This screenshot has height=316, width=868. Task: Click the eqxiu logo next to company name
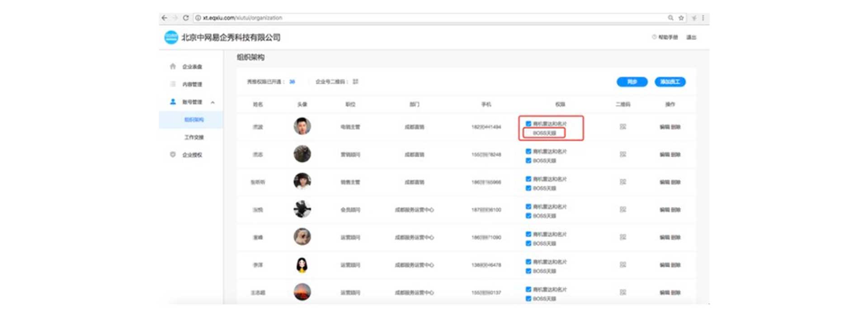pyautogui.click(x=171, y=38)
